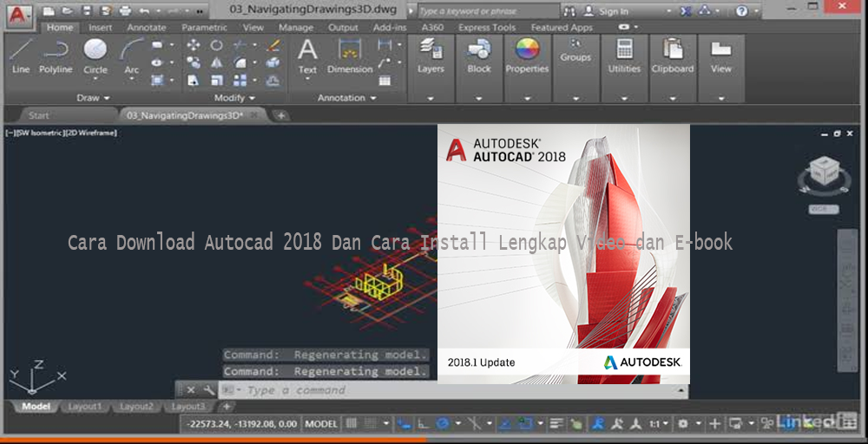Activate the Move tool in Modify panel

[x=194, y=45]
